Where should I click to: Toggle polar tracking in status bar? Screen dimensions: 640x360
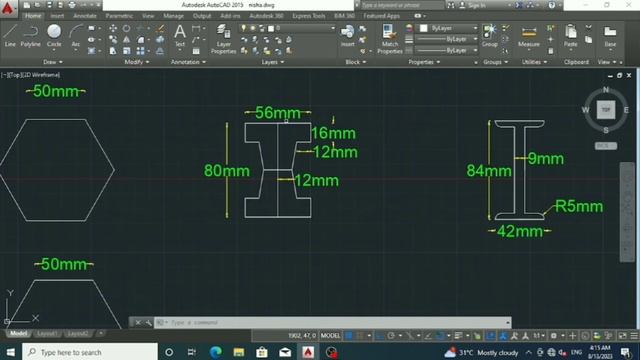pos(391,336)
